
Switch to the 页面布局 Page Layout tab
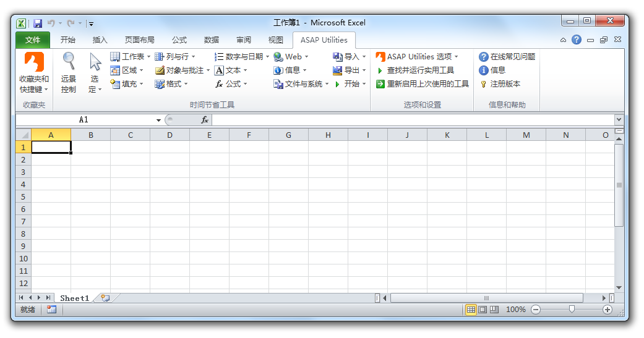coord(140,40)
